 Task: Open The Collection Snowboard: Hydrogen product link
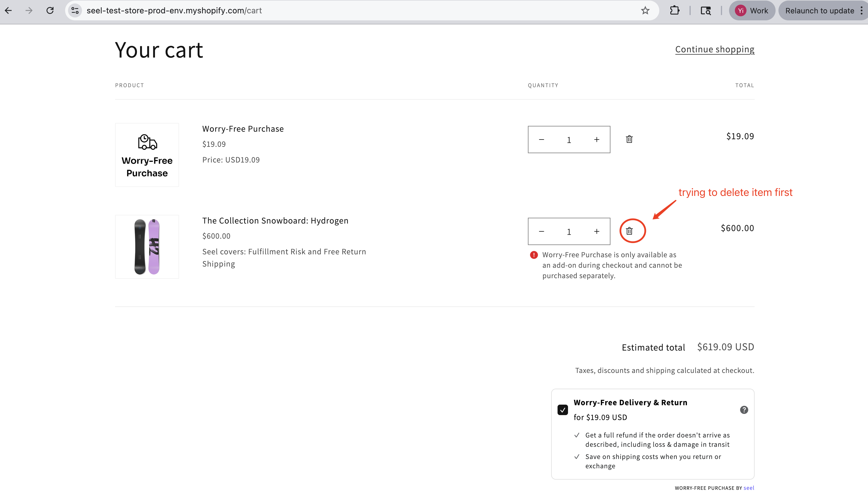point(275,220)
